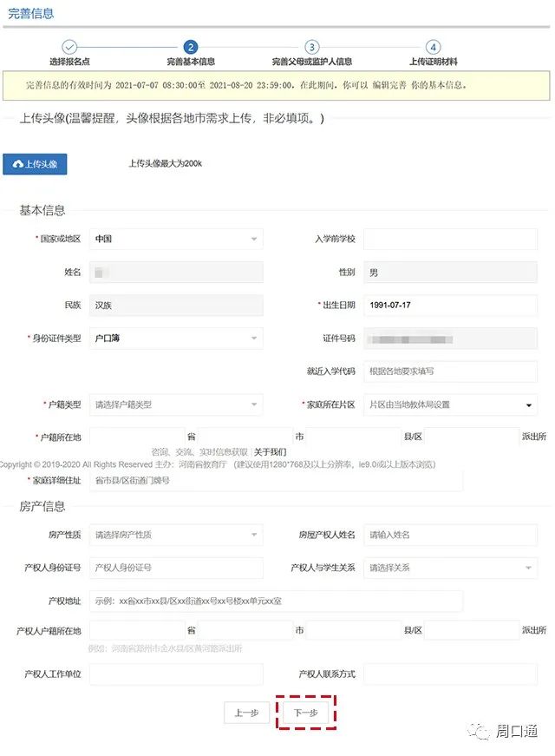Click step 4 circle for upload materials
This screenshot has height=756, width=555.
[x=434, y=47]
